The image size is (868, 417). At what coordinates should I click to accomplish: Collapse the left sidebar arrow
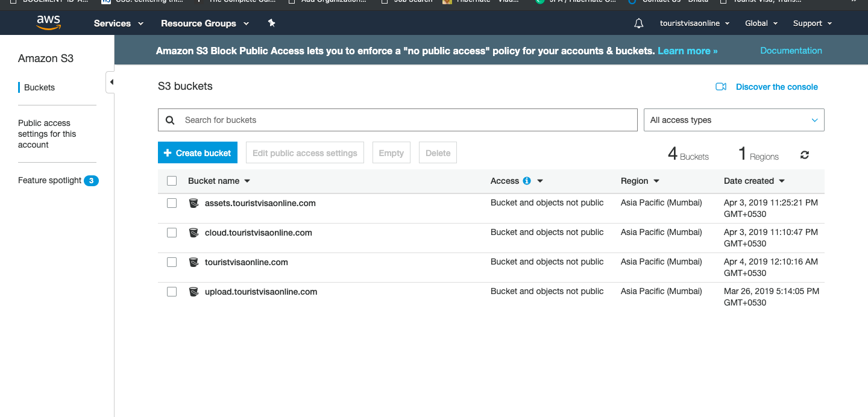tap(111, 82)
